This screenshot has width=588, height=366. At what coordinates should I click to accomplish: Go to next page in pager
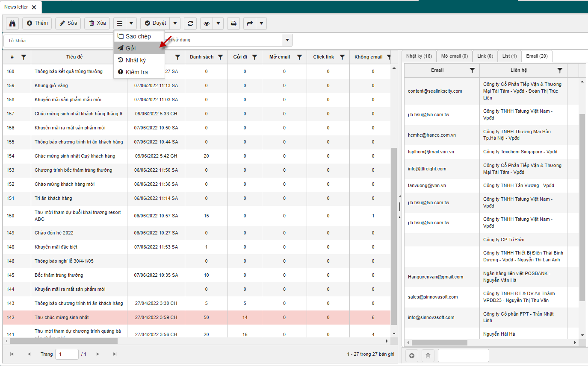98,354
